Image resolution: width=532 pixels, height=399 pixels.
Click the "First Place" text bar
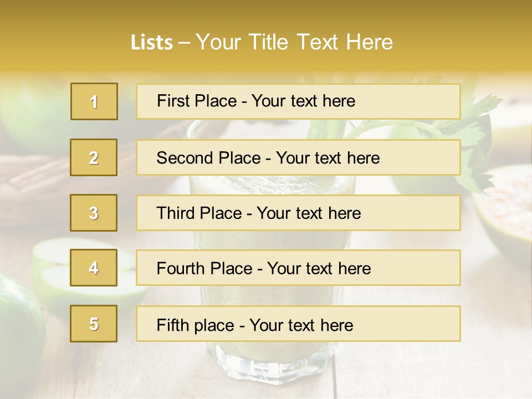coord(298,101)
